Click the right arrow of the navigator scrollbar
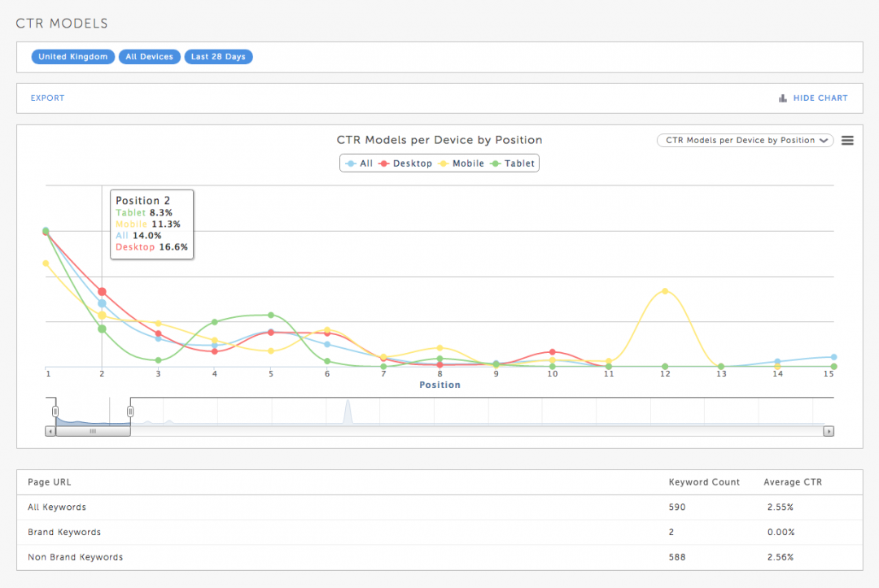Screen dimensions: 879x588 pos(829,431)
